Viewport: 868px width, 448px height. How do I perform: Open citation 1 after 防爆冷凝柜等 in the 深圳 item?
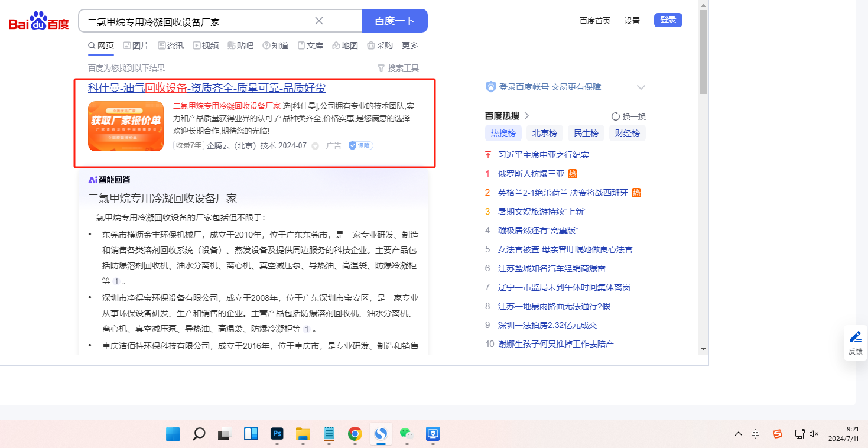point(307,329)
